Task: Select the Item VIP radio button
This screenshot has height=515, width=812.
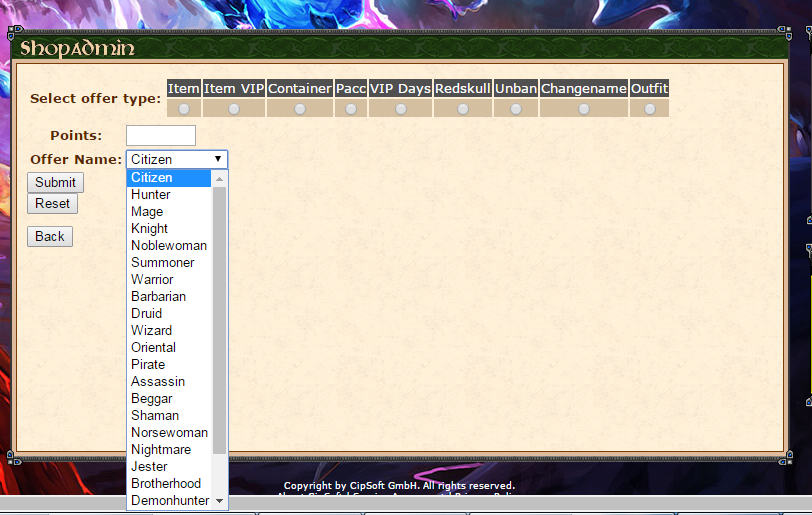Action: pyautogui.click(x=234, y=109)
